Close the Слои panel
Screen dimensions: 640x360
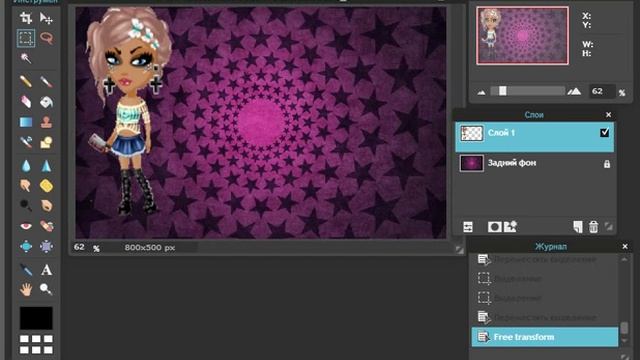609,115
